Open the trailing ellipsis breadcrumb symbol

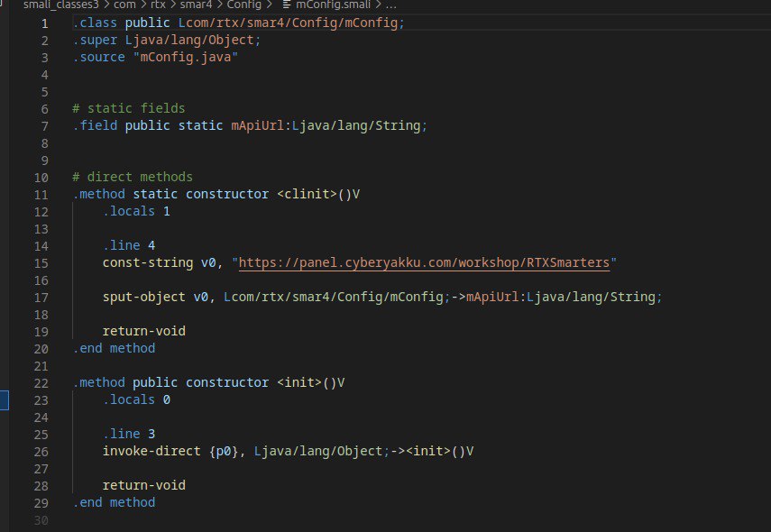coord(391,5)
